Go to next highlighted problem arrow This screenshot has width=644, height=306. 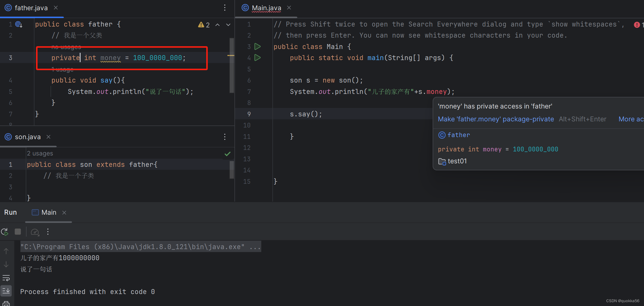(228, 25)
